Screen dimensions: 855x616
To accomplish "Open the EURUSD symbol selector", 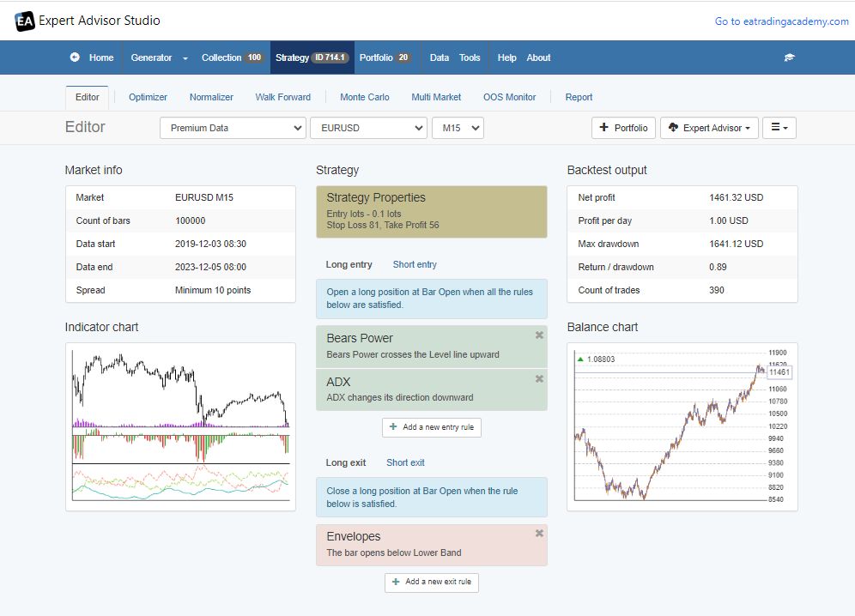I will point(368,128).
